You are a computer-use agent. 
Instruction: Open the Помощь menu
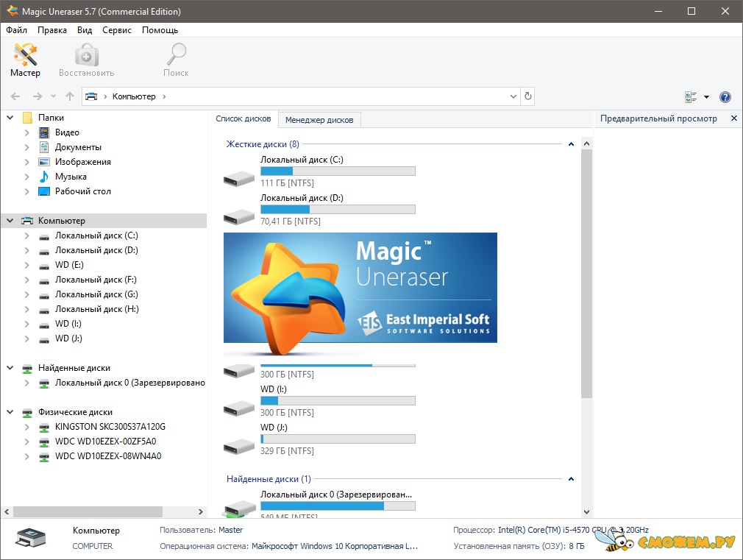pyautogui.click(x=160, y=30)
